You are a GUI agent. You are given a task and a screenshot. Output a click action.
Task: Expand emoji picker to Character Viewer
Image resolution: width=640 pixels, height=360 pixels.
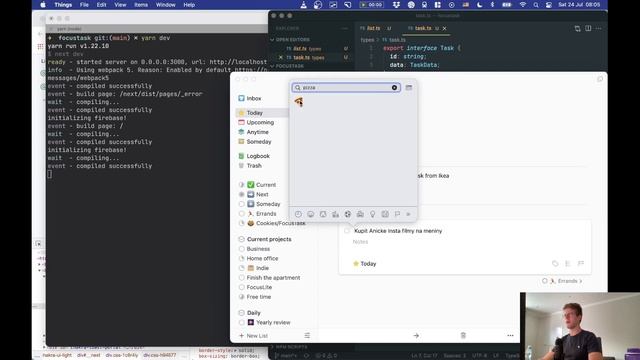click(x=409, y=88)
